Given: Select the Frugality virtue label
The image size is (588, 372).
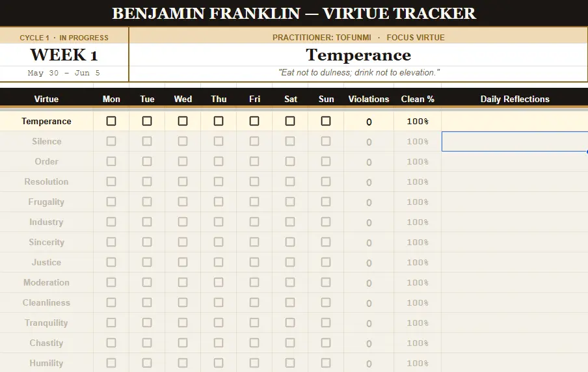Looking at the screenshot, I should pyautogui.click(x=46, y=202).
